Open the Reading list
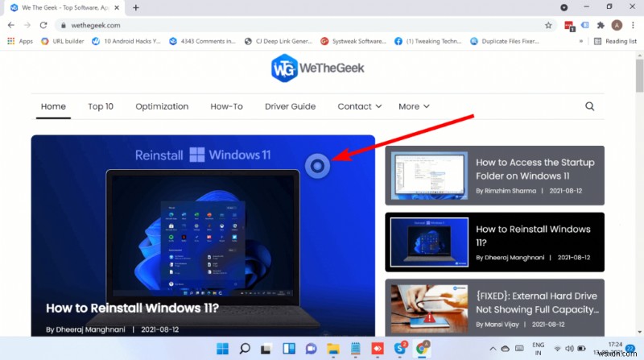The width and height of the screenshot is (644, 360). tap(615, 41)
